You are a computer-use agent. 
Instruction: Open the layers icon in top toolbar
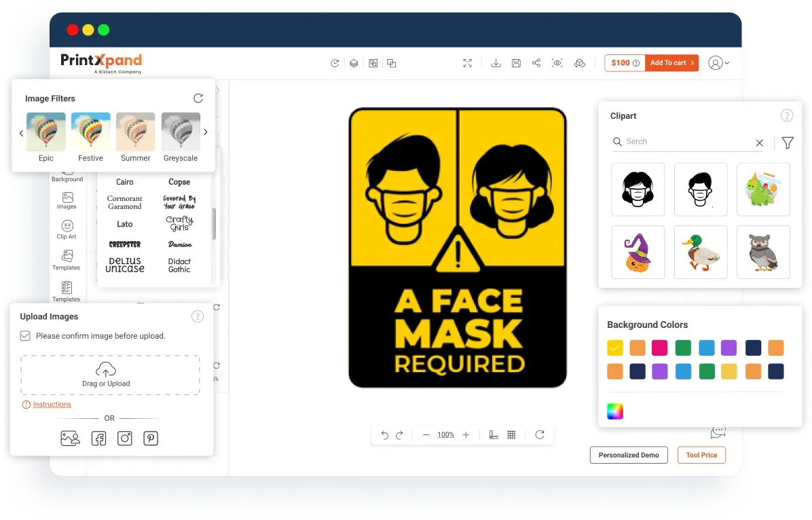354,63
